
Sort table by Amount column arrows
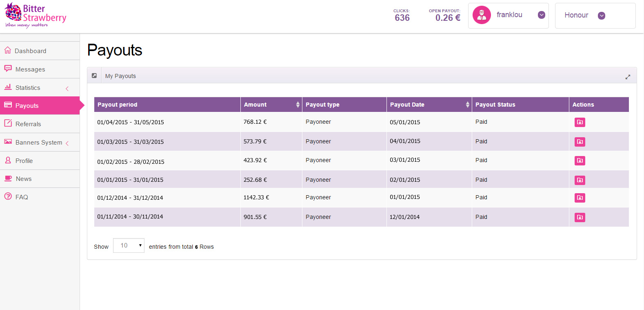298,105
